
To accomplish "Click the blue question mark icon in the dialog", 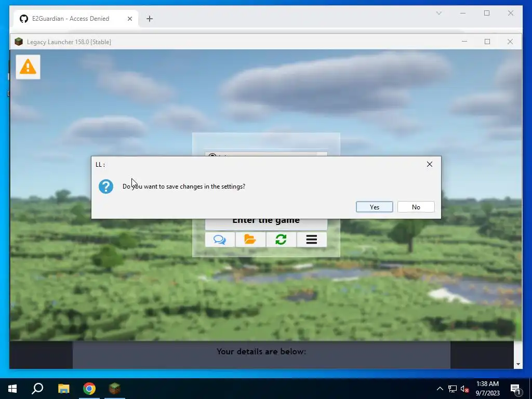I will click(106, 187).
